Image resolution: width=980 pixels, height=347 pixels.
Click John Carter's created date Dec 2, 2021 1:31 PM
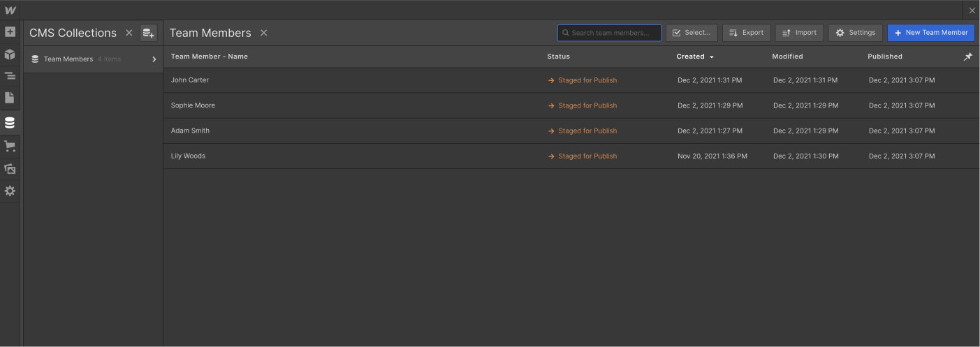click(710, 80)
